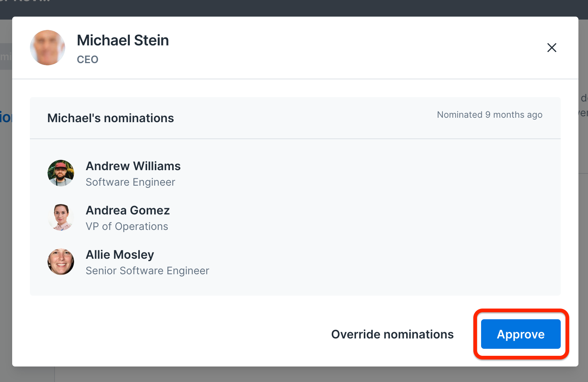Select Allie Mosley's avatar photo

click(x=61, y=262)
